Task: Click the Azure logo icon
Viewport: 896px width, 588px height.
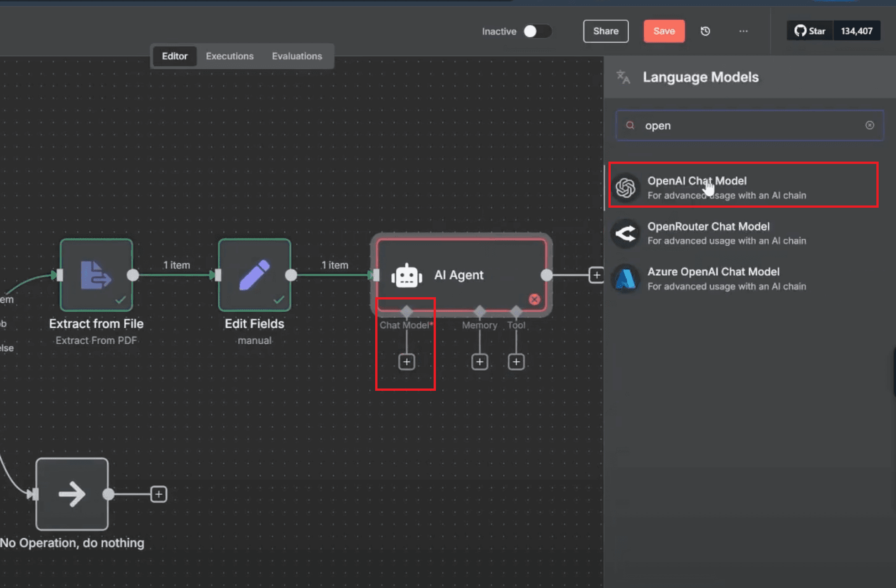Action: point(625,278)
